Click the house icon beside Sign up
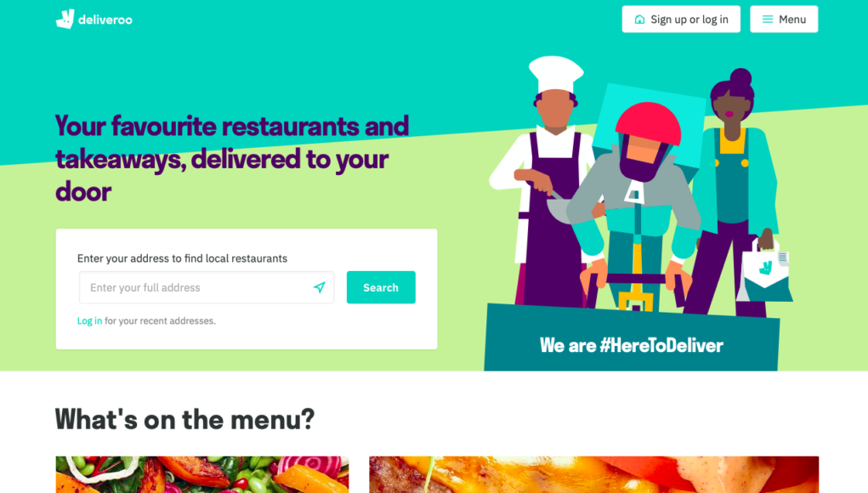Viewport: 868px width, 493px height. [639, 20]
